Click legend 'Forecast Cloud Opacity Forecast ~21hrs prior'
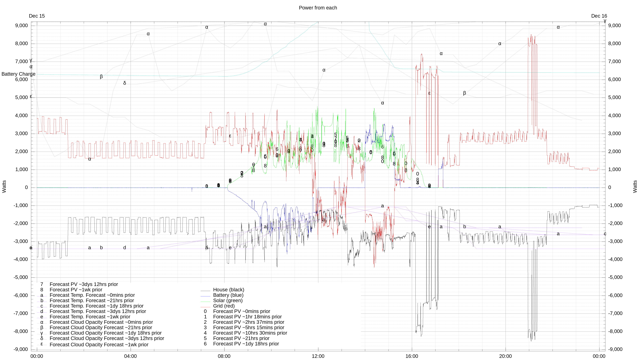The height and width of the screenshot is (362, 644). 101,328
